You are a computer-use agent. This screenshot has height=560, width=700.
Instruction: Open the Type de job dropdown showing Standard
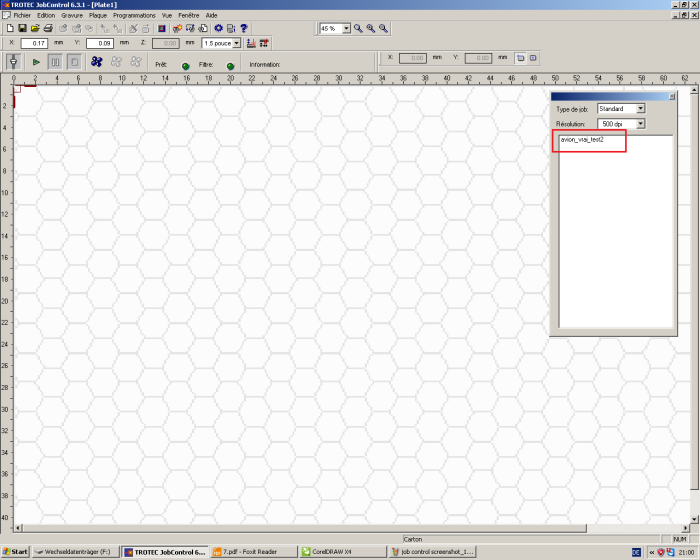point(641,109)
